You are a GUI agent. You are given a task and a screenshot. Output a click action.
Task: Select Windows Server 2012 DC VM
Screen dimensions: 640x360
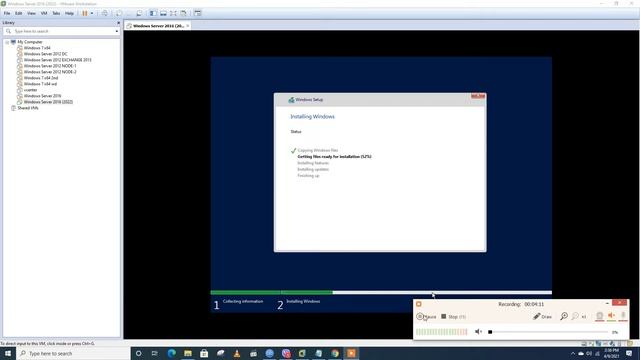point(45,54)
